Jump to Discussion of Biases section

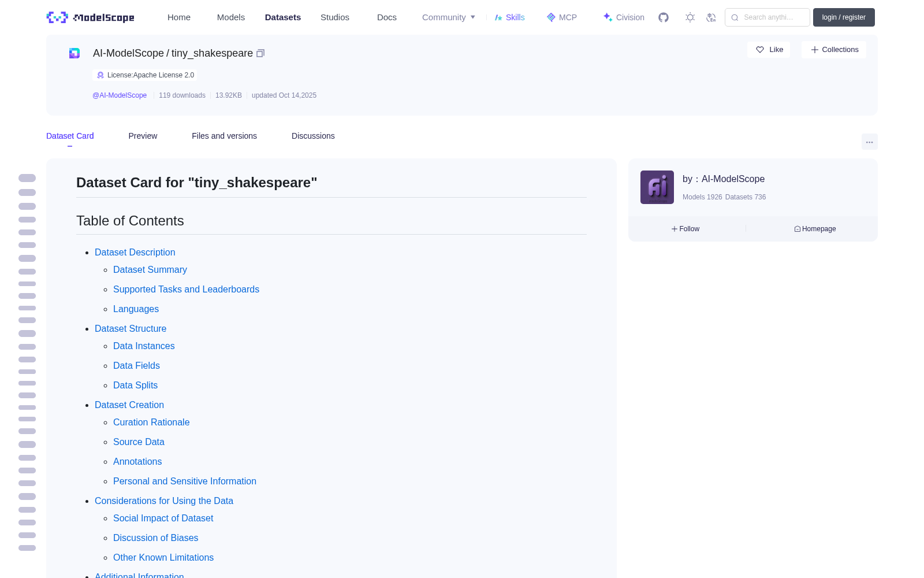(155, 538)
